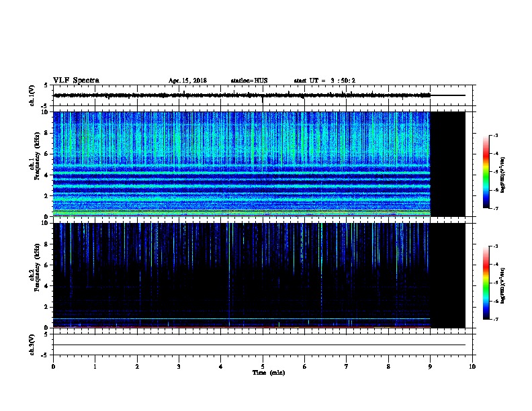Click the "2" tick on the time axis
The width and height of the screenshot is (532, 411).
tap(137, 367)
